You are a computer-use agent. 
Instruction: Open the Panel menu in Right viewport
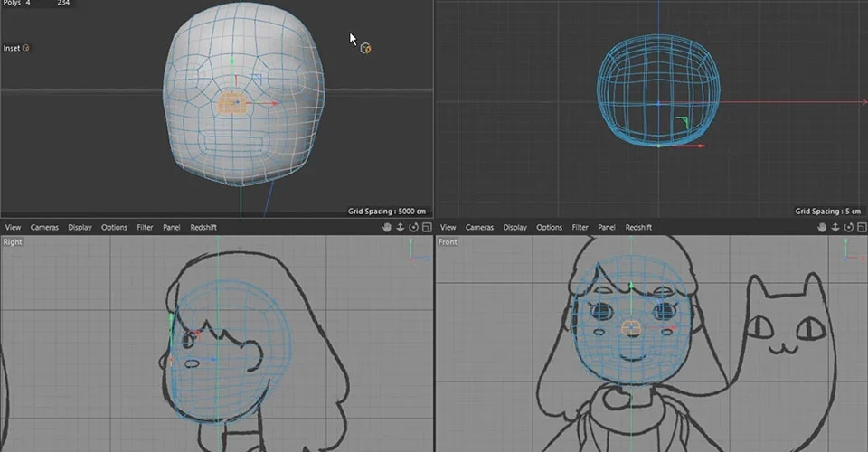[172, 228]
